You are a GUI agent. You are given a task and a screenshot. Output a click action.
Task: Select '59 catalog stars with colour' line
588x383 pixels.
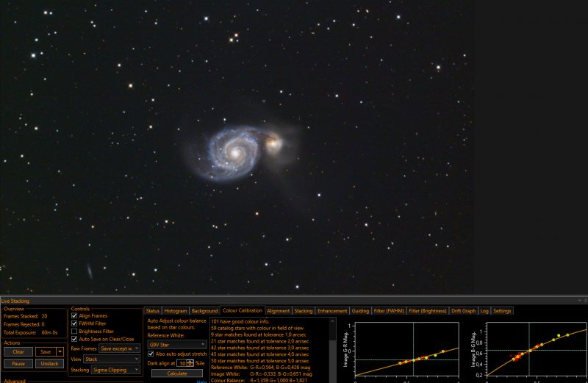coord(257,328)
